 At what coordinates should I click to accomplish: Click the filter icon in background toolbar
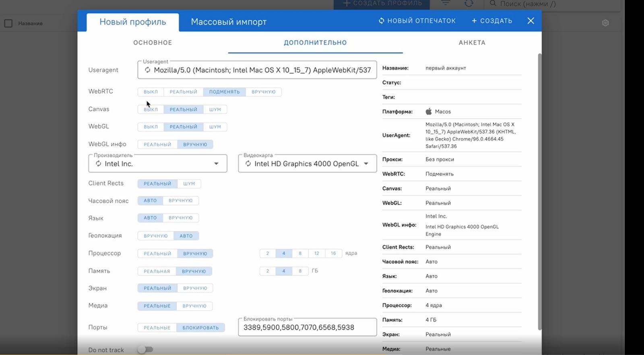click(446, 3)
